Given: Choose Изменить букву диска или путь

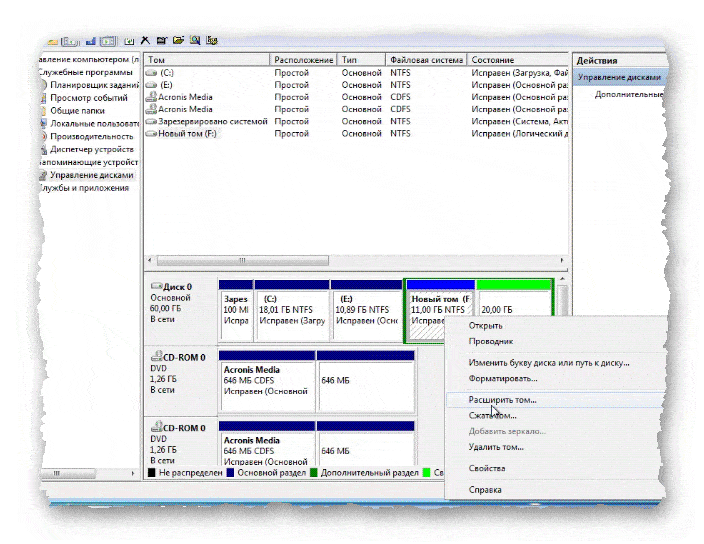Looking at the screenshot, I should coord(549,363).
